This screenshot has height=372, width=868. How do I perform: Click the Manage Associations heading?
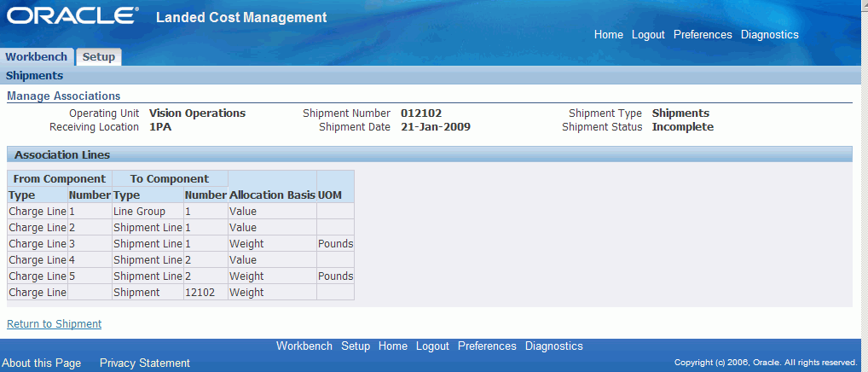pyautogui.click(x=64, y=96)
